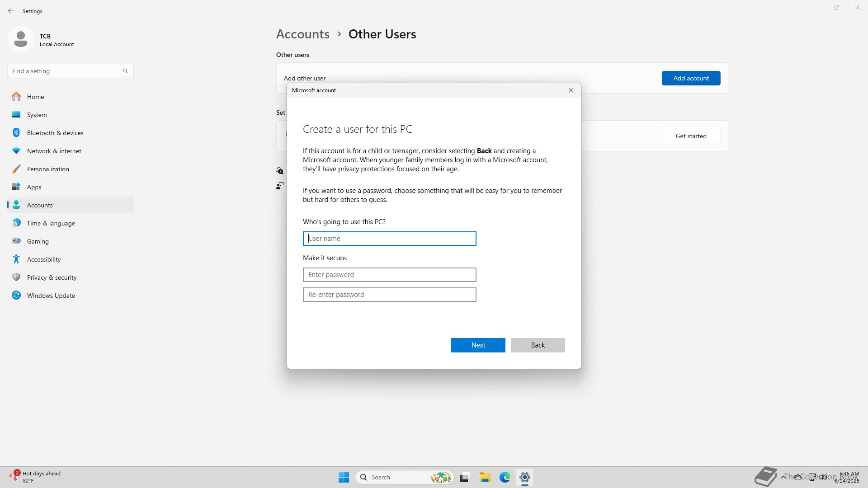This screenshot has height=488, width=868.
Task: Launch Microsoft Edge from the taskbar
Action: (x=505, y=477)
